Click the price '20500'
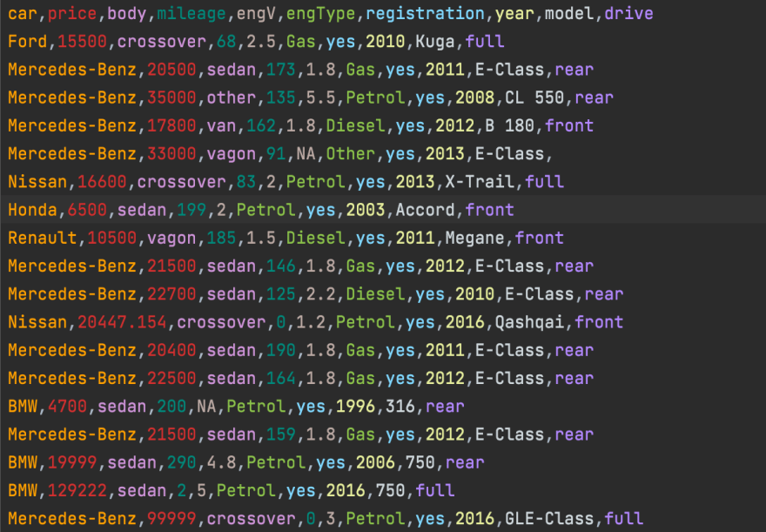This screenshot has width=766, height=532. pyautogui.click(x=171, y=70)
